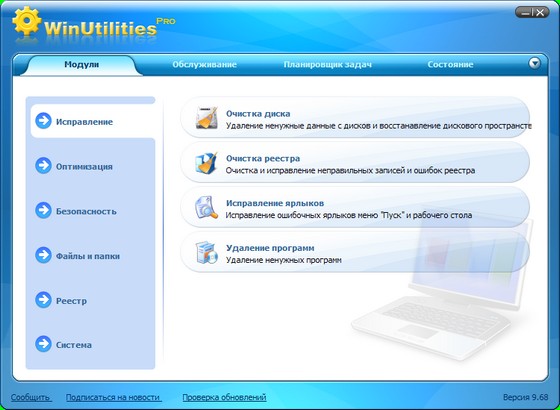Click the arrow icon next to Система
560x410 pixels.
[43, 344]
